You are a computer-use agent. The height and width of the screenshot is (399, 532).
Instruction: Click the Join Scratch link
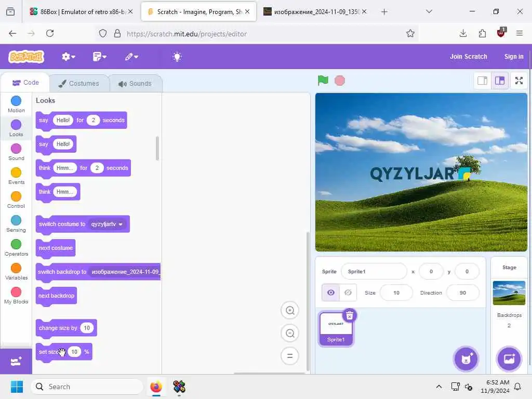(468, 57)
